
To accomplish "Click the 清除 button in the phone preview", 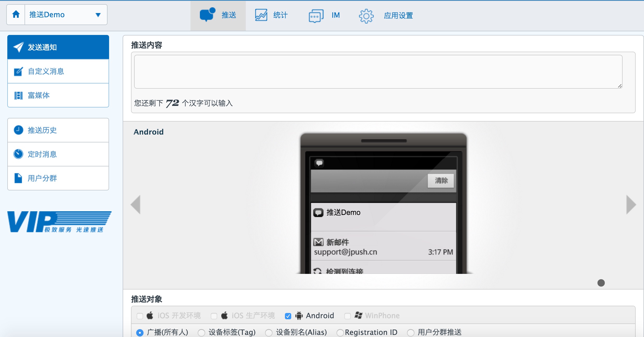I will 441,180.
